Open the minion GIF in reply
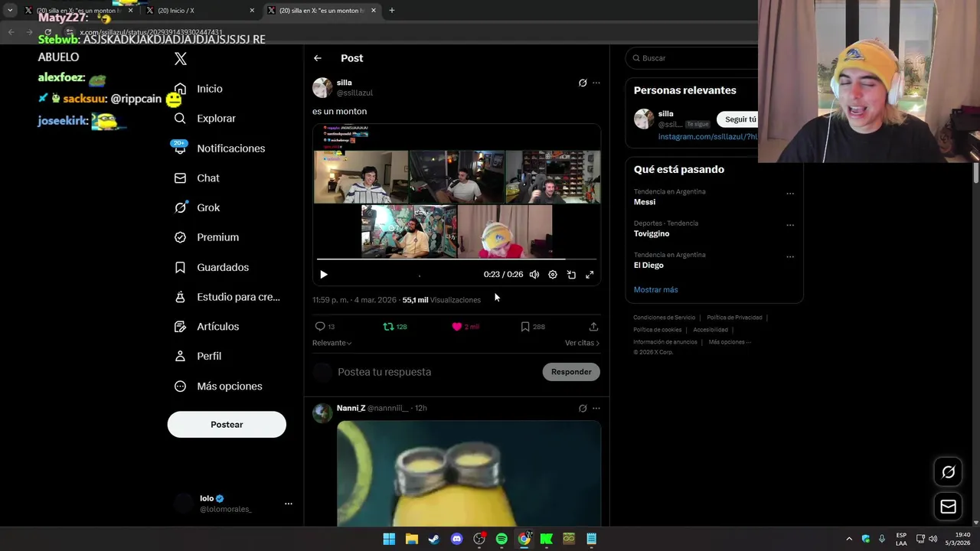Screen dimensions: 980x551 469,473
